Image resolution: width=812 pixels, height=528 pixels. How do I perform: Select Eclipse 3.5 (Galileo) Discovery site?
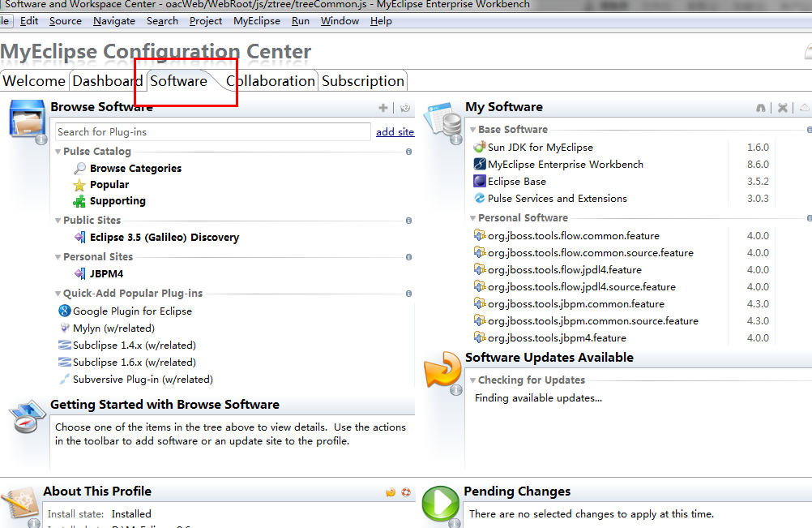point(165,238)
